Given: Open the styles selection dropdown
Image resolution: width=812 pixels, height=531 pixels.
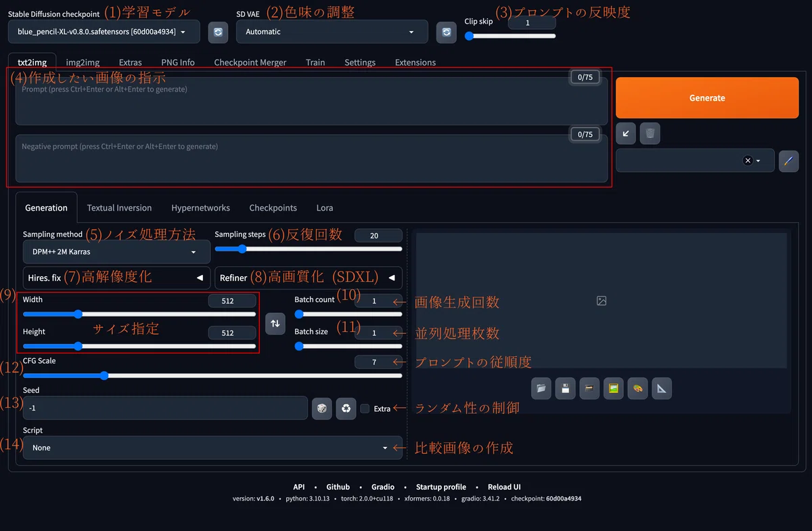Looking at the screenshot, I should point(695,161).
